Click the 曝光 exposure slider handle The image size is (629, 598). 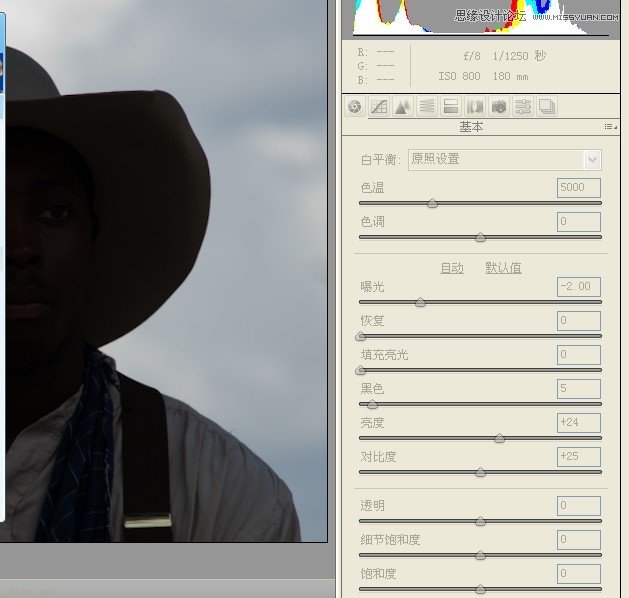click(420, 302)
